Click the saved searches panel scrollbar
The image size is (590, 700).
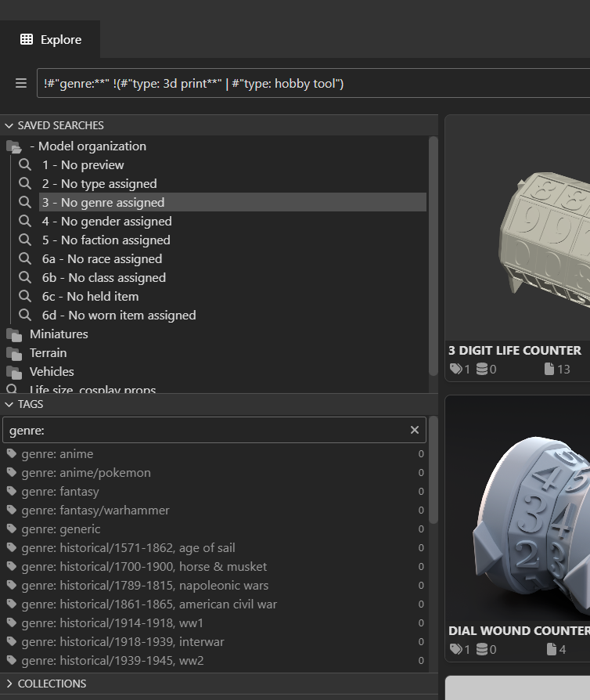[x=433, y=256]
